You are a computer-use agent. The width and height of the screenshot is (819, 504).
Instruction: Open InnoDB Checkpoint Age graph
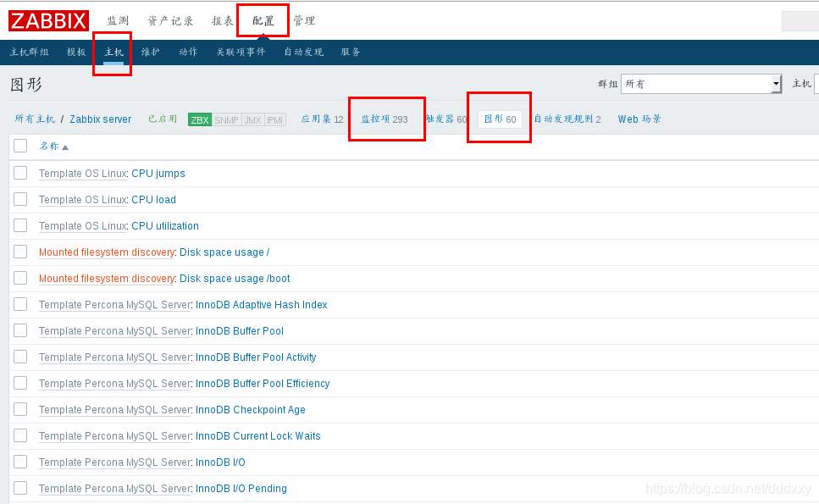pos(251,409)
